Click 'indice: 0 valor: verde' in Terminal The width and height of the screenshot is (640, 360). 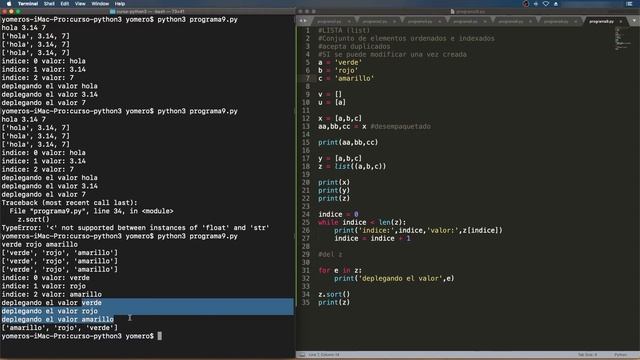pyautogui.click(x=45, y=278)
